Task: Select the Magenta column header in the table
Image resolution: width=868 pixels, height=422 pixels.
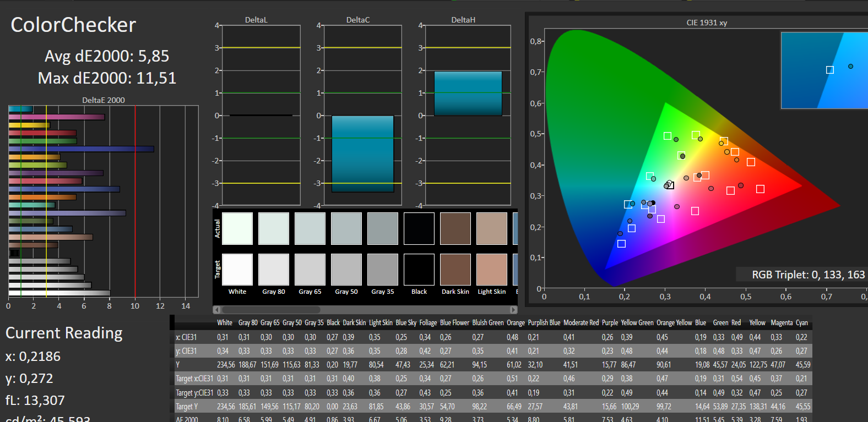Action: [x=782, y=323]
